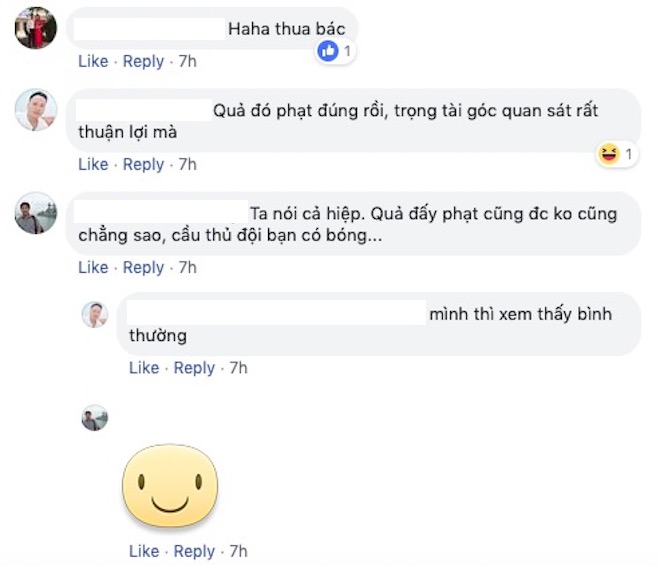Click the laughing emoji reaction on the referee comment

(x=607, y=153)
